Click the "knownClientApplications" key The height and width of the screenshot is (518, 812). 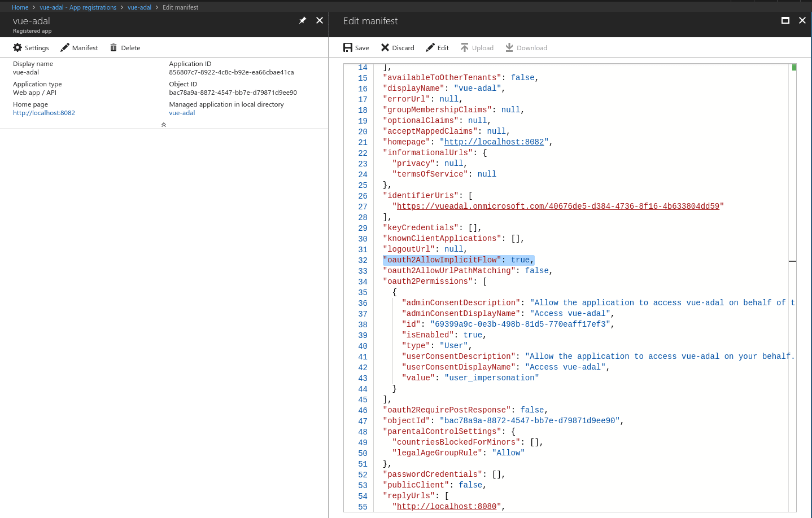pos(442,239)
